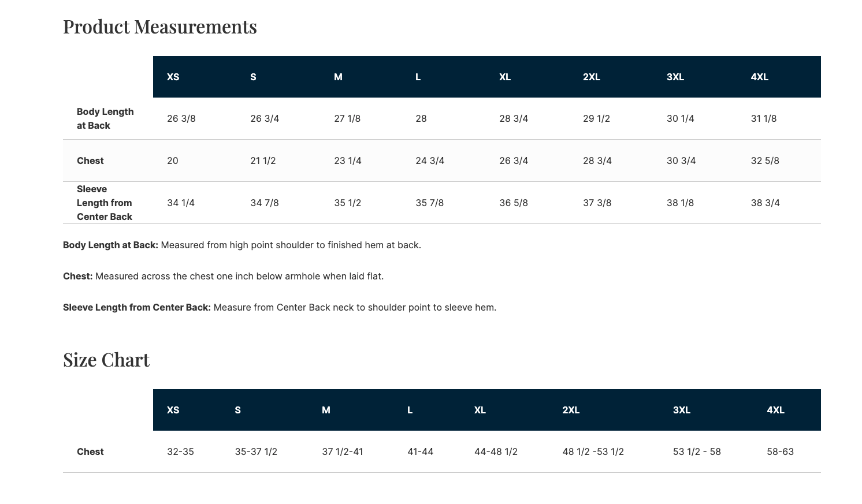Select the 4XL column header in Product Measurements

click(x=759, y=77)
